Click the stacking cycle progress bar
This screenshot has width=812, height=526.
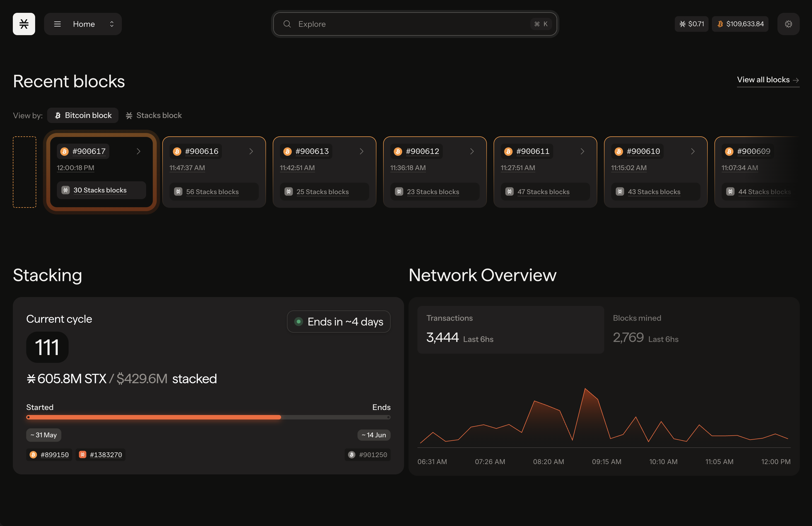point(208,417)
